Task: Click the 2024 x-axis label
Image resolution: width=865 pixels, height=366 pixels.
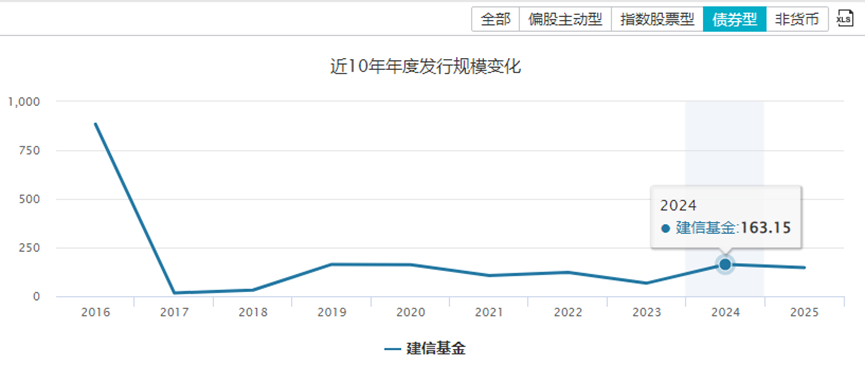Action: [x=725, y=312]
